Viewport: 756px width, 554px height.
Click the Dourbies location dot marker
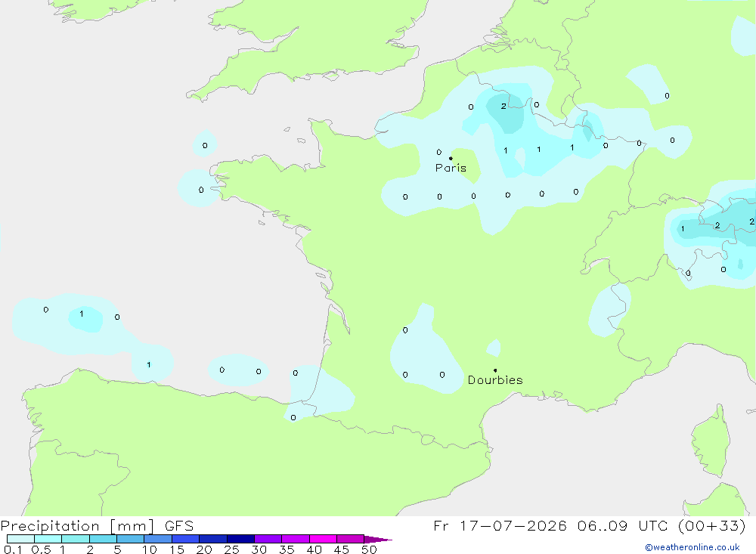tap(495, 370)
